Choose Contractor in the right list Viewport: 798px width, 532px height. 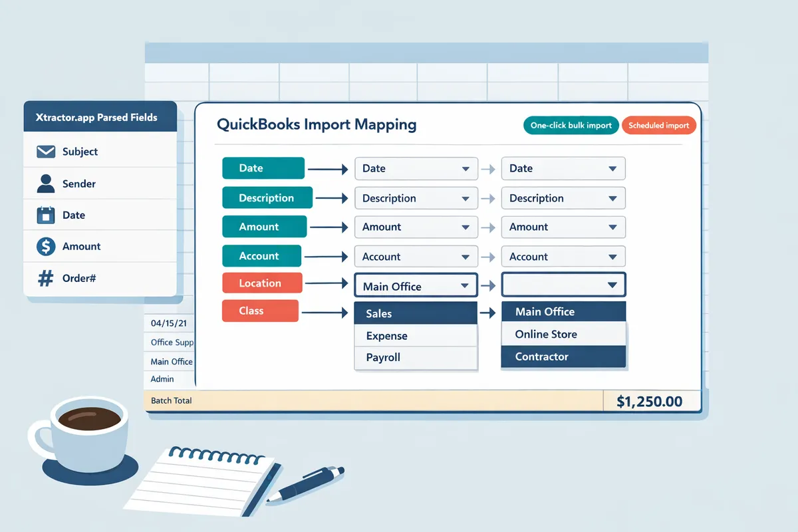coord(563,357)
